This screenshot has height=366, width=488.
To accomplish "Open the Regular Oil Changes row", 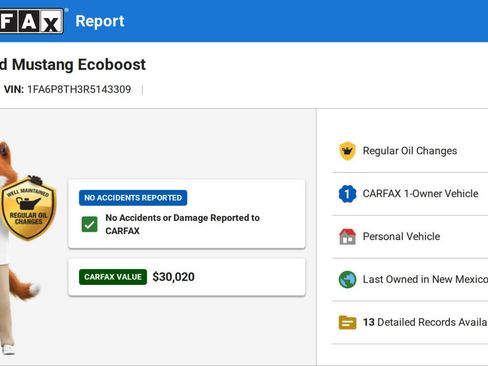I will pos(410,151).
